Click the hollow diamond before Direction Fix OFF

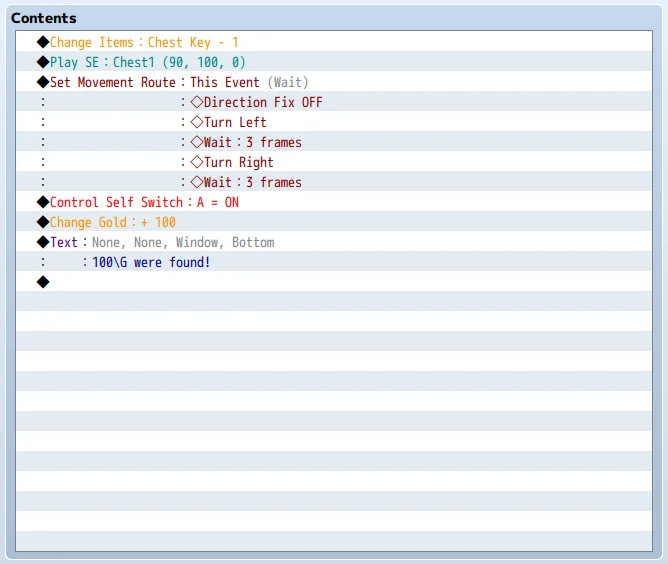196,102
